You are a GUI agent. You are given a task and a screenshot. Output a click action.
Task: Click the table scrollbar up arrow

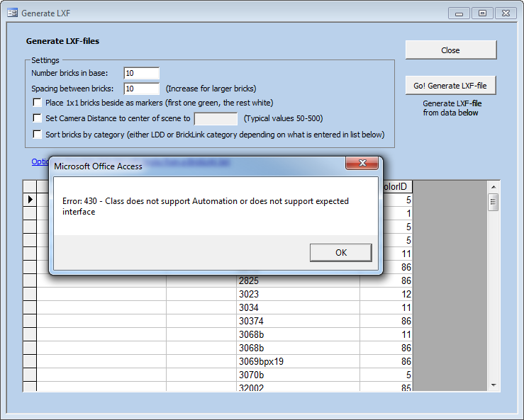(494, 187)
